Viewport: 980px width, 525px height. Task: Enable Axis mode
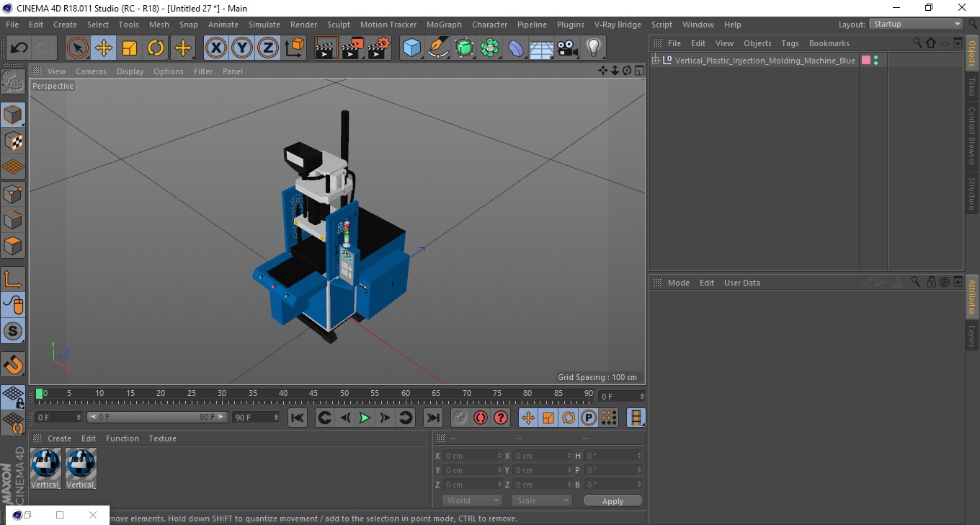[13, 279]
